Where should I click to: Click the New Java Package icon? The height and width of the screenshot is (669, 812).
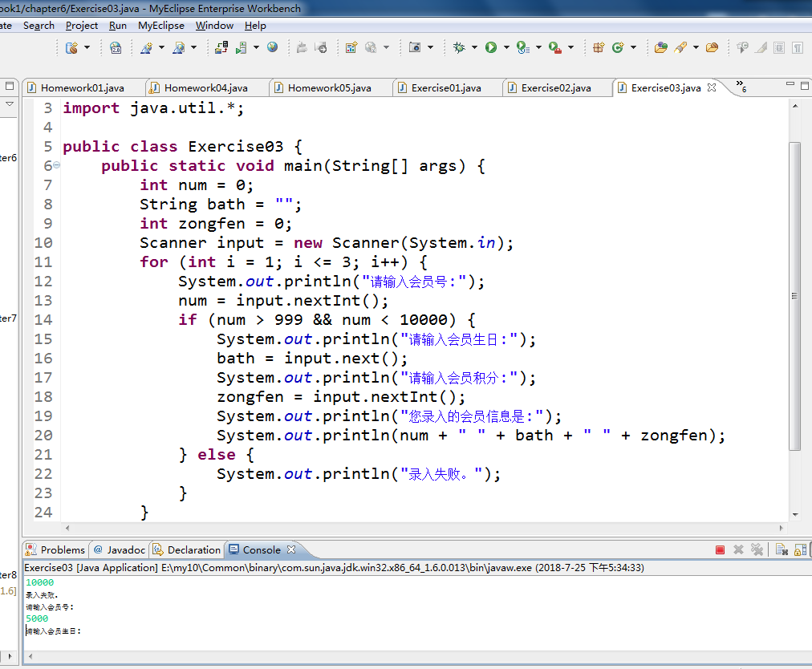click(598, 48)
